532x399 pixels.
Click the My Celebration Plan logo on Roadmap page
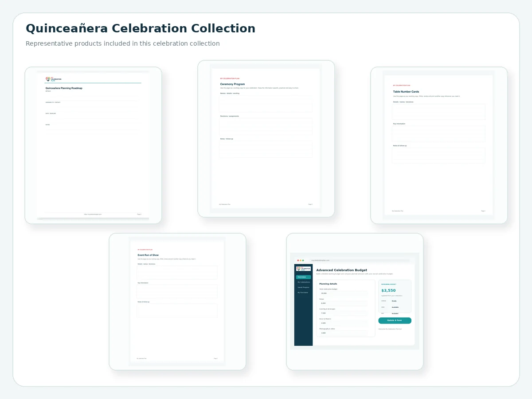[54, 79]
